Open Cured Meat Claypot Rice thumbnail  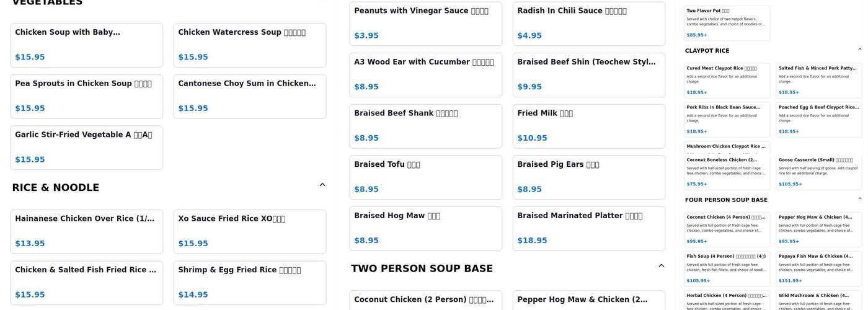[x=727, y=80]
